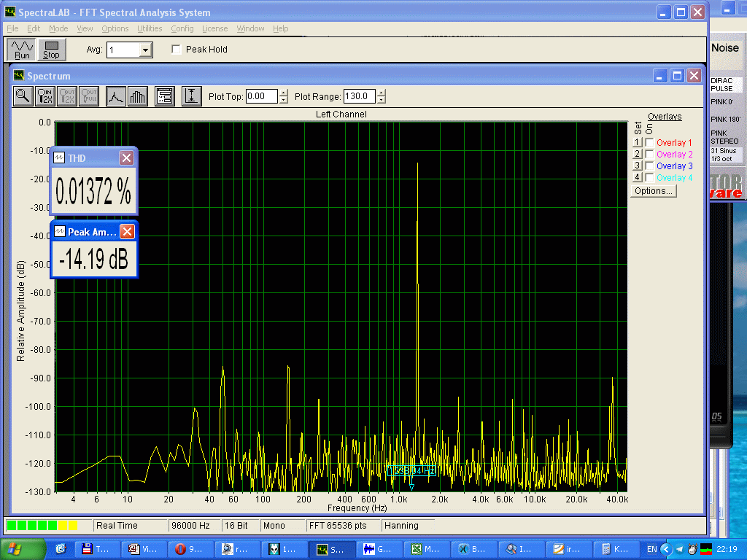Open the Config menu
The height and width of the screenshot is (560, 747).
(182, 28)
